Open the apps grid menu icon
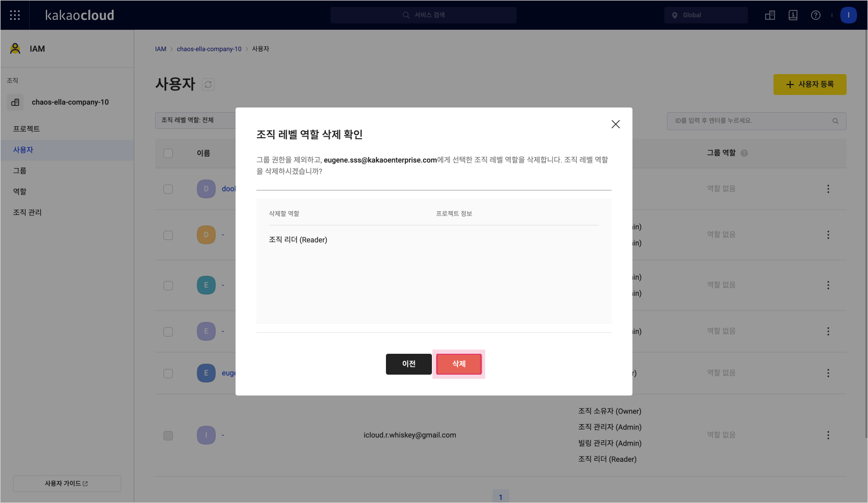 tap(15, 15)
